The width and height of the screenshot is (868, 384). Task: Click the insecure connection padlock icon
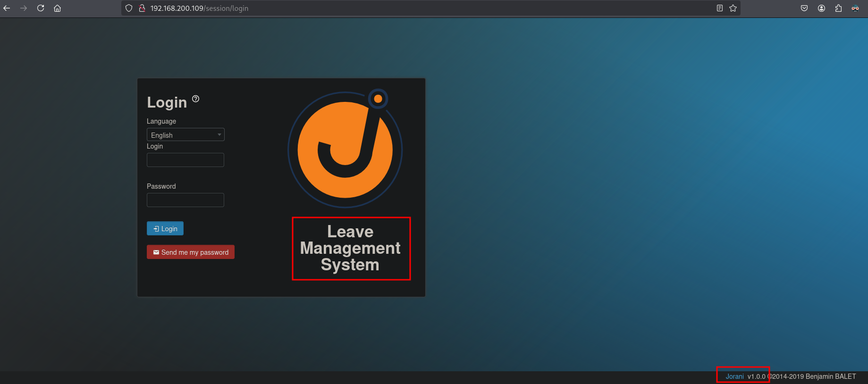pos(142,8)
